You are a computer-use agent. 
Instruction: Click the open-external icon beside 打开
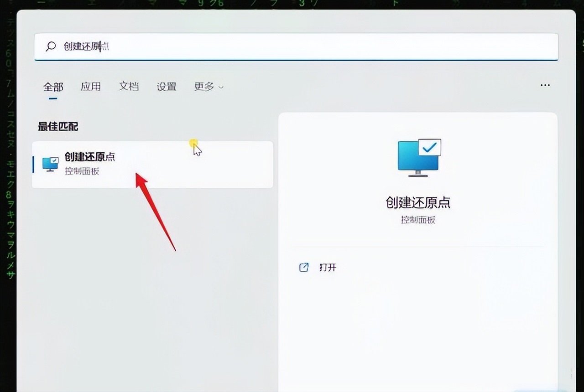(304, 268)
